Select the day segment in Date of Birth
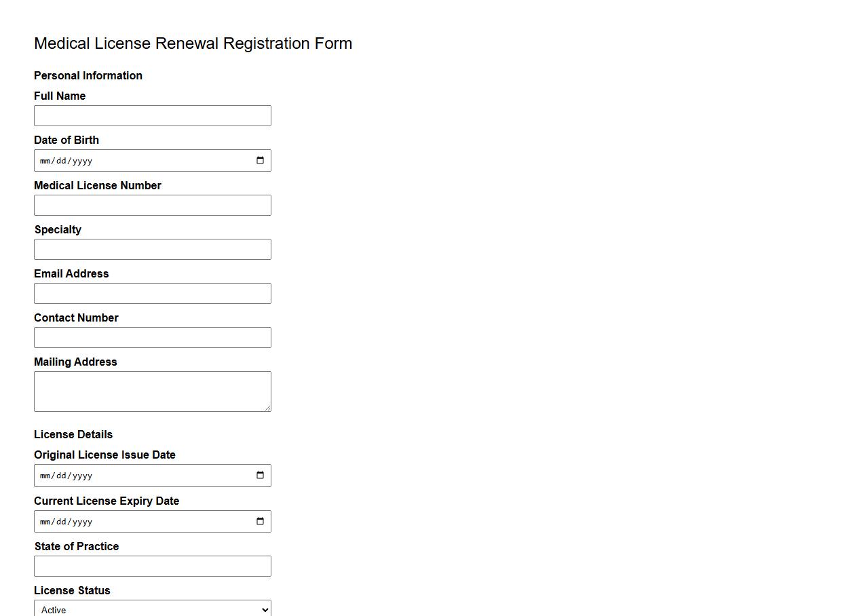The height and width of the screenshot is (616, 857). point(60,161)
